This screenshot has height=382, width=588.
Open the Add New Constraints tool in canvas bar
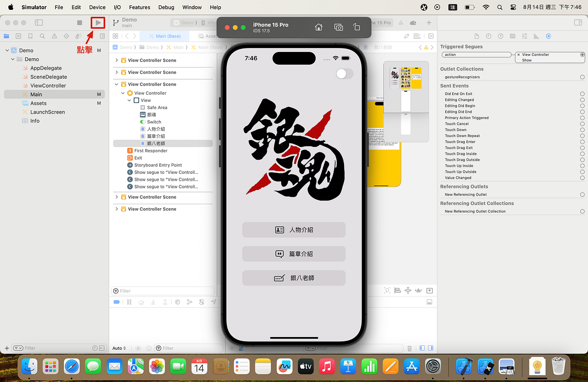[408, 290]
